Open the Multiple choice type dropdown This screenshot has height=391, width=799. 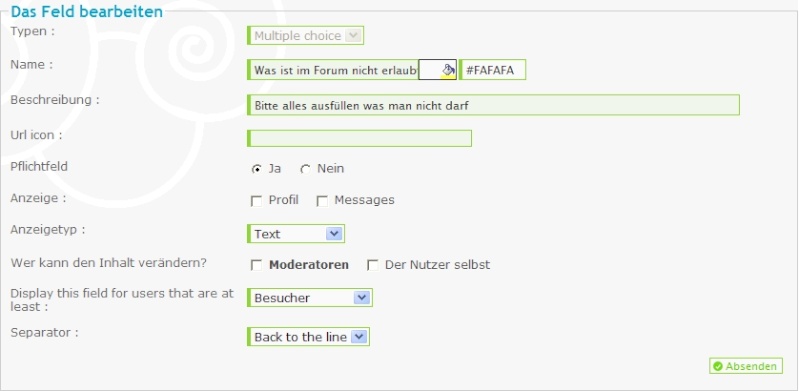[305, 36]
